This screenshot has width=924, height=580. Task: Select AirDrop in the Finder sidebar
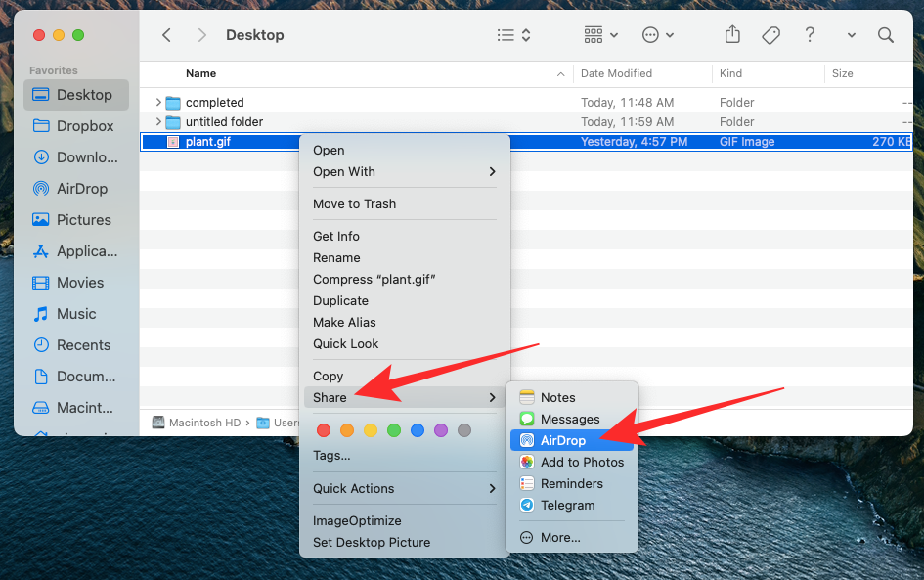(x=81, y=189)
